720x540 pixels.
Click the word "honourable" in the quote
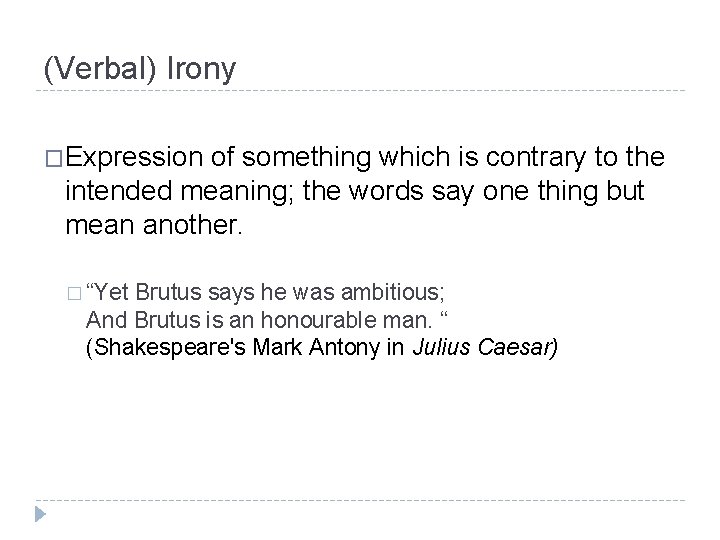point(289,321)
